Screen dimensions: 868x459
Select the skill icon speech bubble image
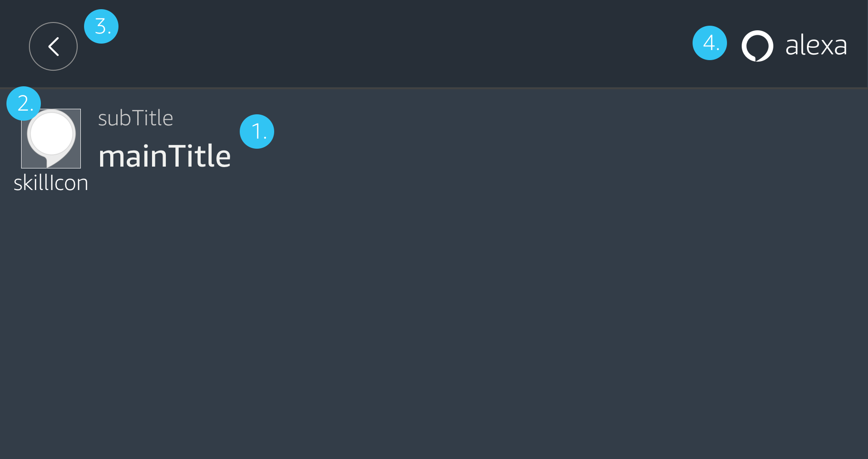pos(51,139)
